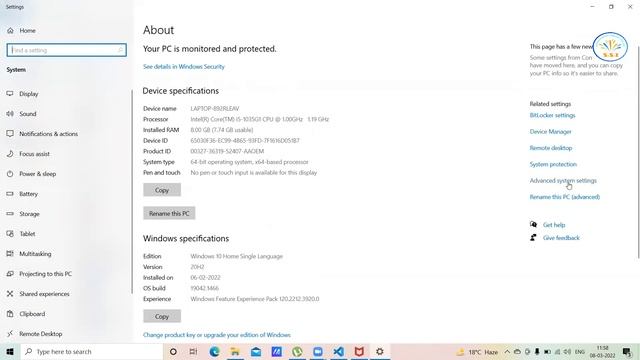Open the notification center icon
The width and height of the screenshot is (640, 360).
[627, 351]
